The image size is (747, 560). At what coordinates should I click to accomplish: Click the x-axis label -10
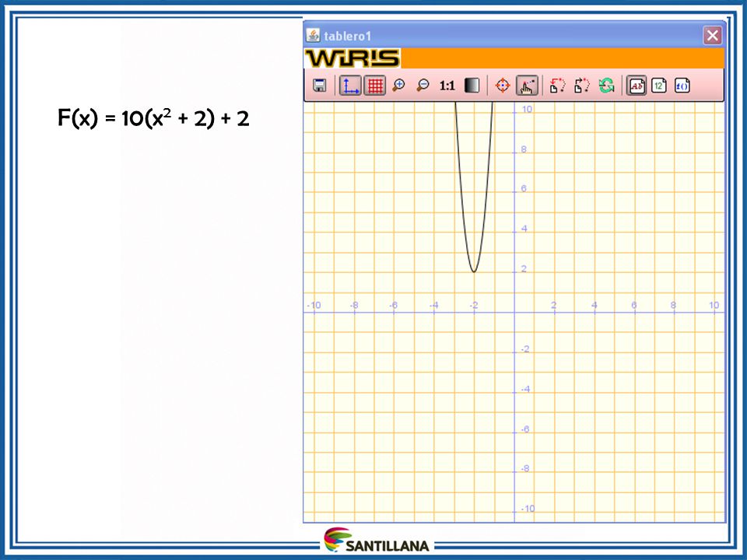click(x=314, y=305)
